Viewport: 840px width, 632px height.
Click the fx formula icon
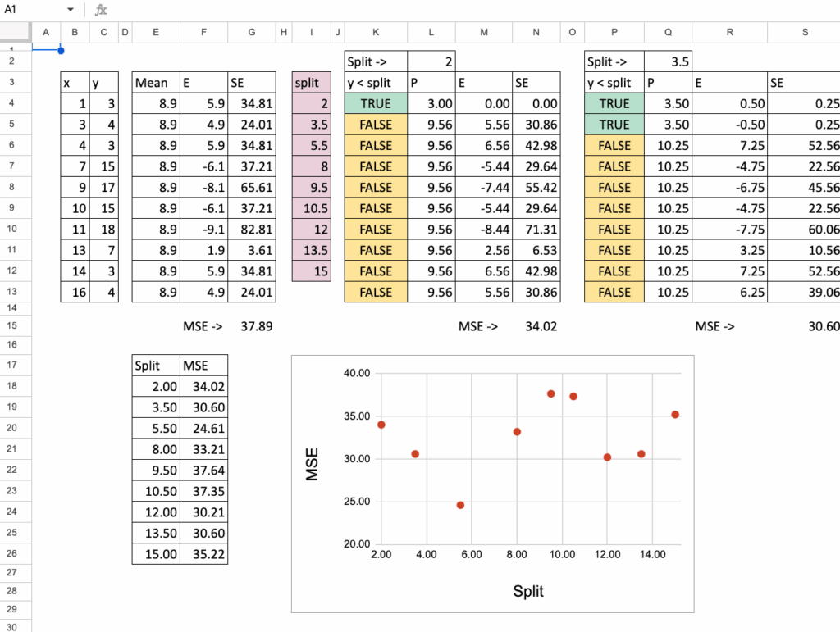pos(101,10)
